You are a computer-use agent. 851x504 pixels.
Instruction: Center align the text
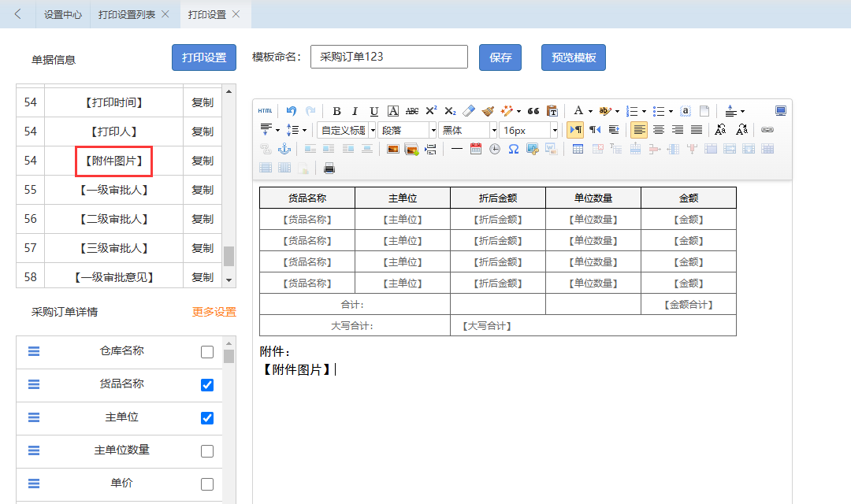[x=659, y=130]
